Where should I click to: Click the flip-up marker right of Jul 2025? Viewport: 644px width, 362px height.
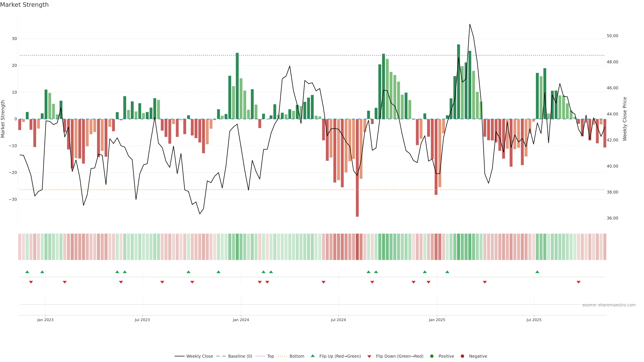tap(537, 272)
